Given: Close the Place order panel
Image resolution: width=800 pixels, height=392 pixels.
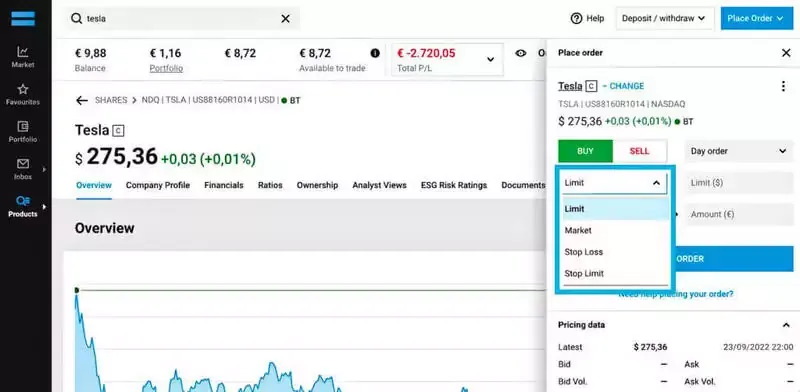Looking at the screenshot, I should [x=786, y=53].
